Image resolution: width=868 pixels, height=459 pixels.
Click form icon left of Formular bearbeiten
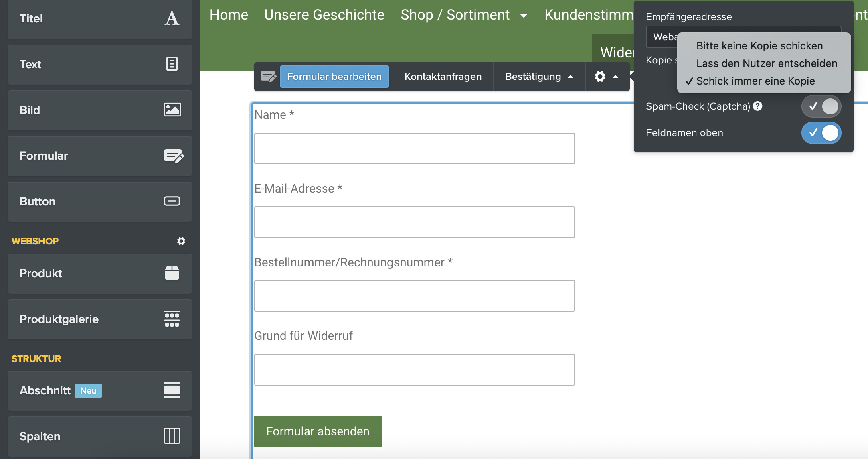[268, 76]
